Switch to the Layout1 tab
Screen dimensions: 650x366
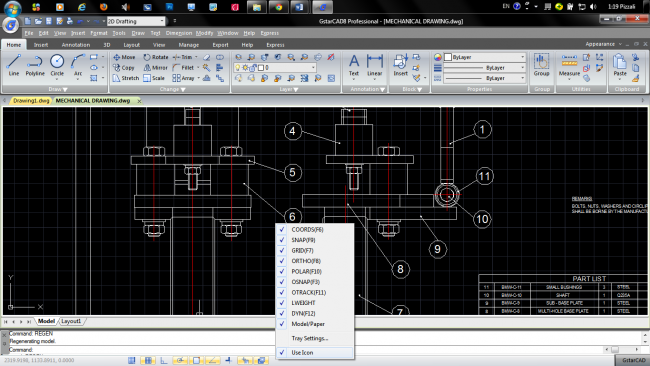click(71, 321)
